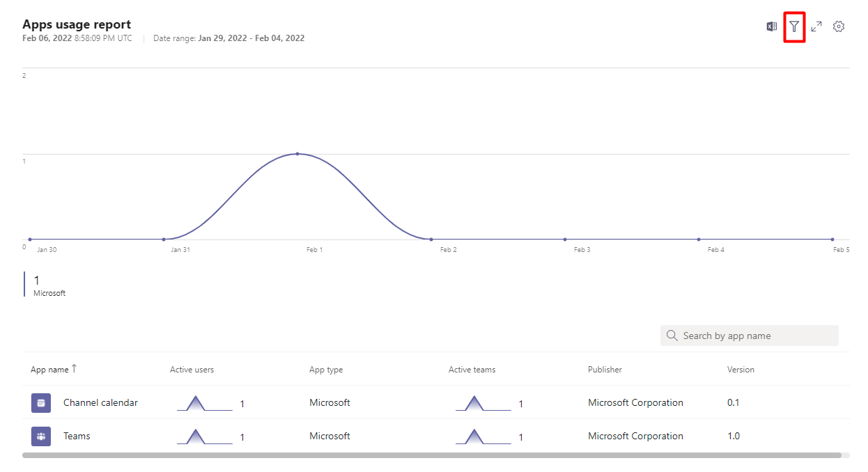Click the Teams app icon
The width and height of the screenshot is (868, 472).
[x=41, y=436]
